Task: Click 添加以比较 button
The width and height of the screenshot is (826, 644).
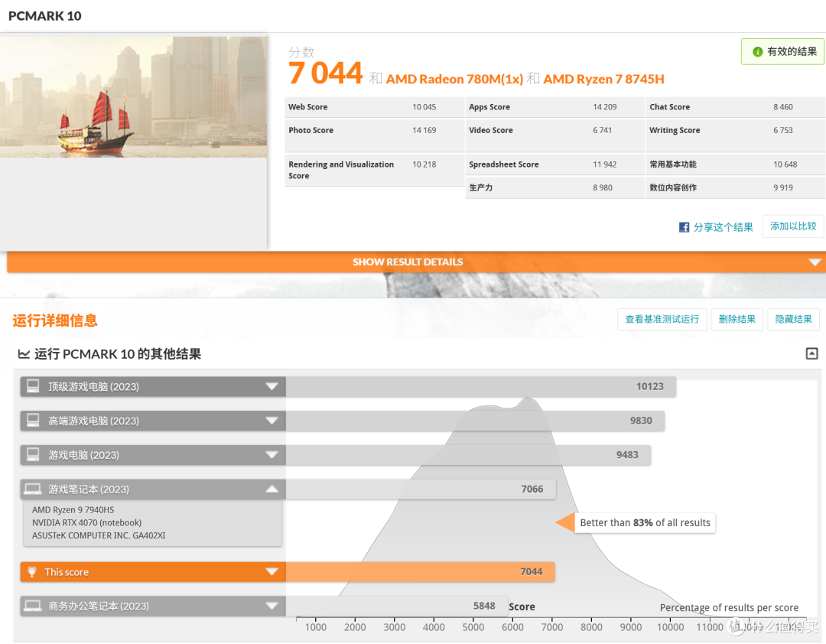Action: click(x=793, y=226)
